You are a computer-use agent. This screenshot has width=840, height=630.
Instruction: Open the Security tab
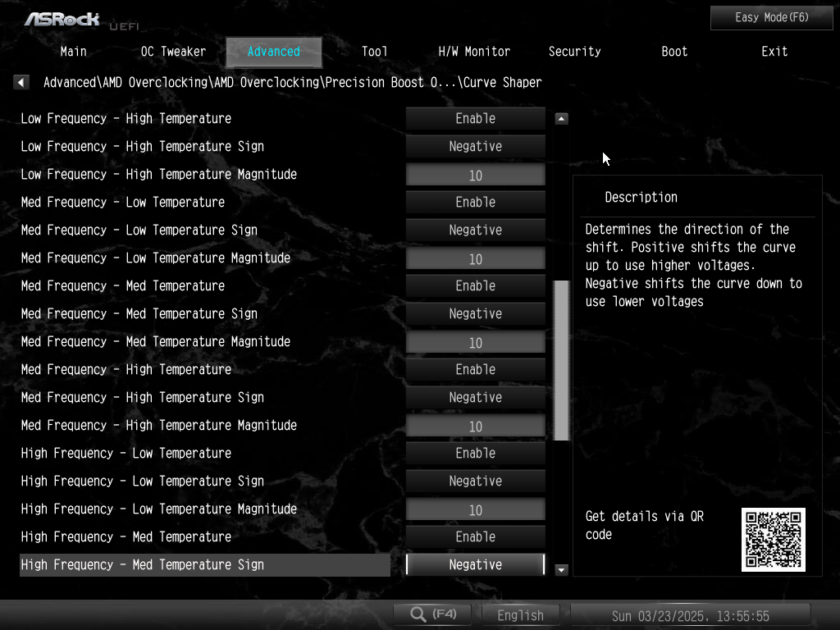click(574, 52)
